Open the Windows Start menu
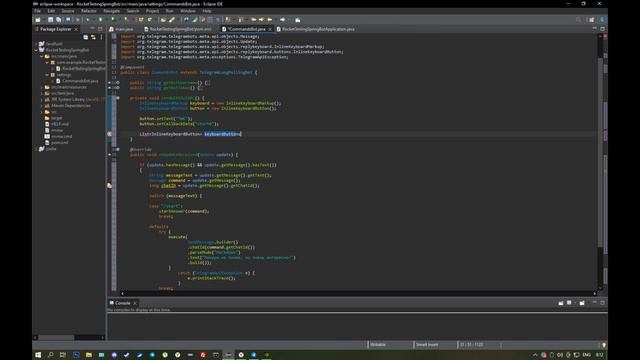Viewport: 640px width, 360px height. pyautogui.click(x=38, y=355)
